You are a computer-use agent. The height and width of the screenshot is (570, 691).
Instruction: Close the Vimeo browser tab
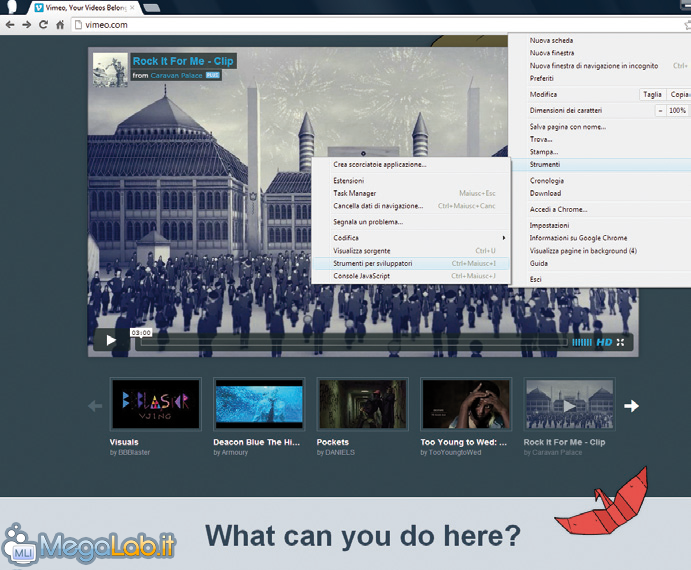click(132, 8)
